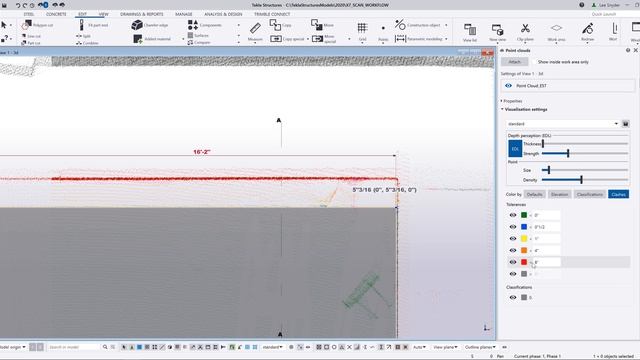Adjust the EDL Strength slider
Screen dimensions: 640x360
pyautogui.click(x=568, y=153)
